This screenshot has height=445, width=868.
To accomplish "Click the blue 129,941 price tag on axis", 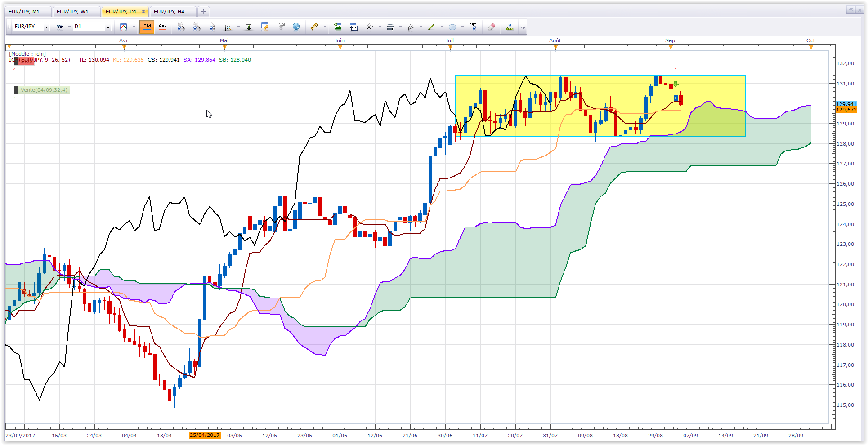I will (846, 104).
